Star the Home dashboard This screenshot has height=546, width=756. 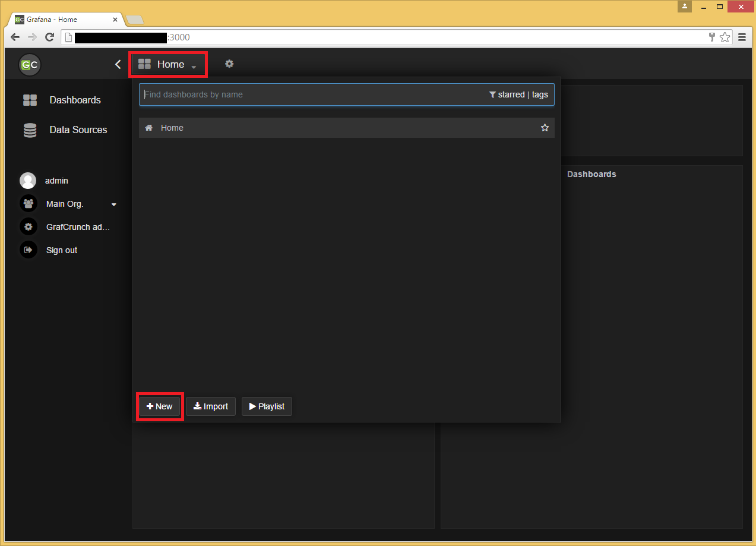545,128
